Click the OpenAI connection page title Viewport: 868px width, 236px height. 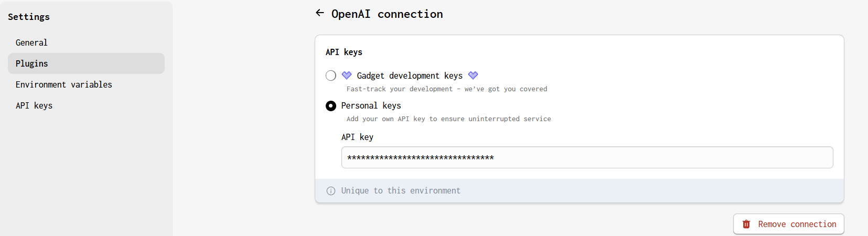pyautogui.click(x=387, y=14)
